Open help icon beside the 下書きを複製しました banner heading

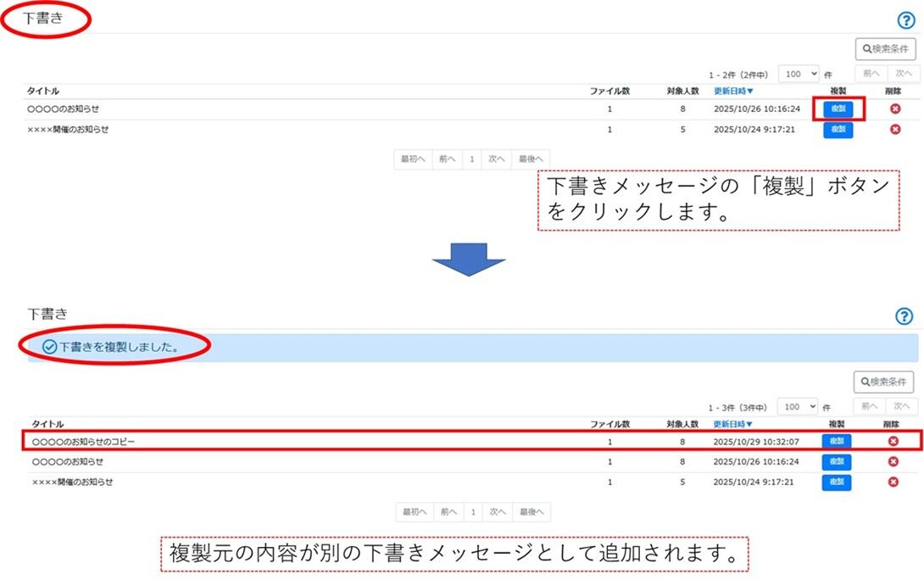click(905, 316)
